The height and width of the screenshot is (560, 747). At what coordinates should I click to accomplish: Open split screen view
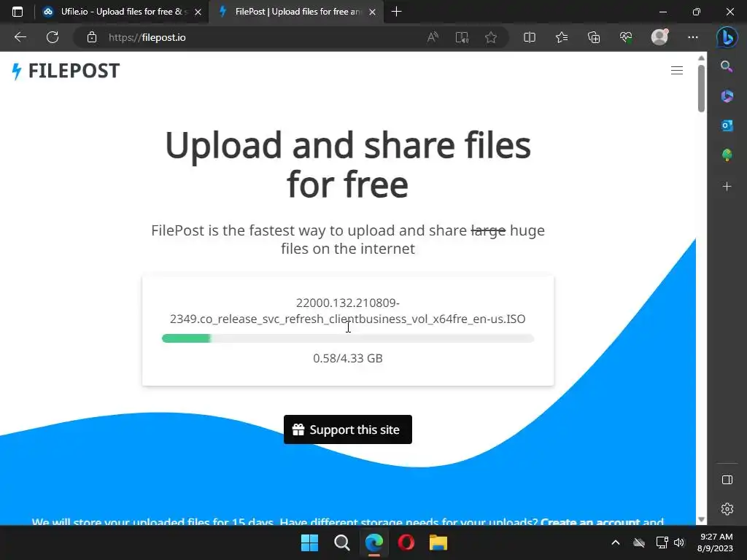pos(530,37)
